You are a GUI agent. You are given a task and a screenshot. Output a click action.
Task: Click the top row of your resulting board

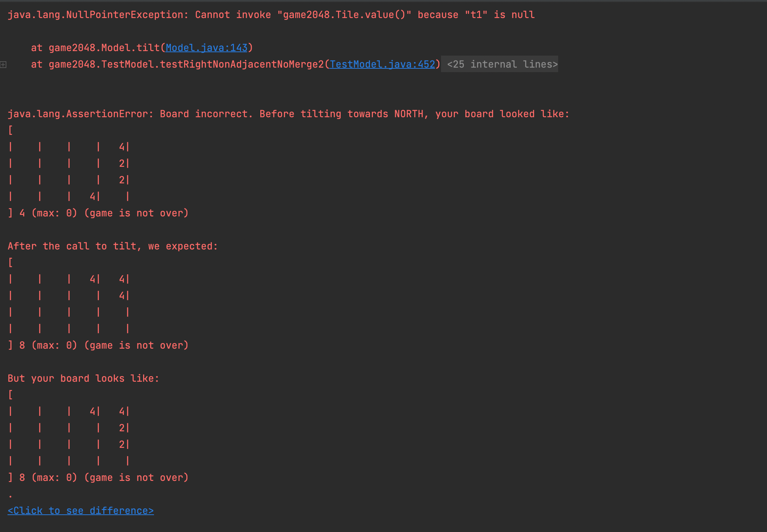click(x=69, y=412)
